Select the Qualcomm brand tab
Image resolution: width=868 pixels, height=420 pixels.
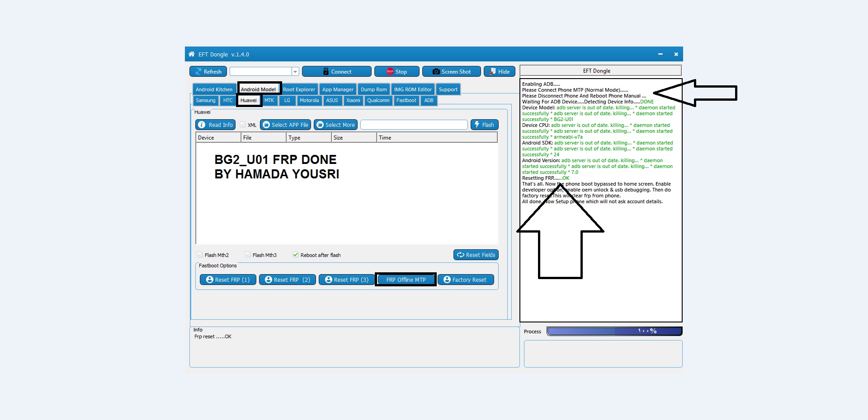point(378,100)
